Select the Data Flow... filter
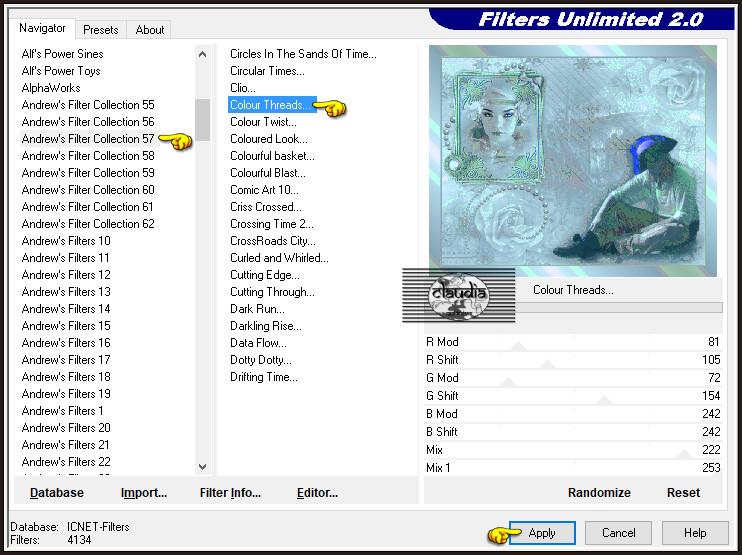 coord(258,344)
